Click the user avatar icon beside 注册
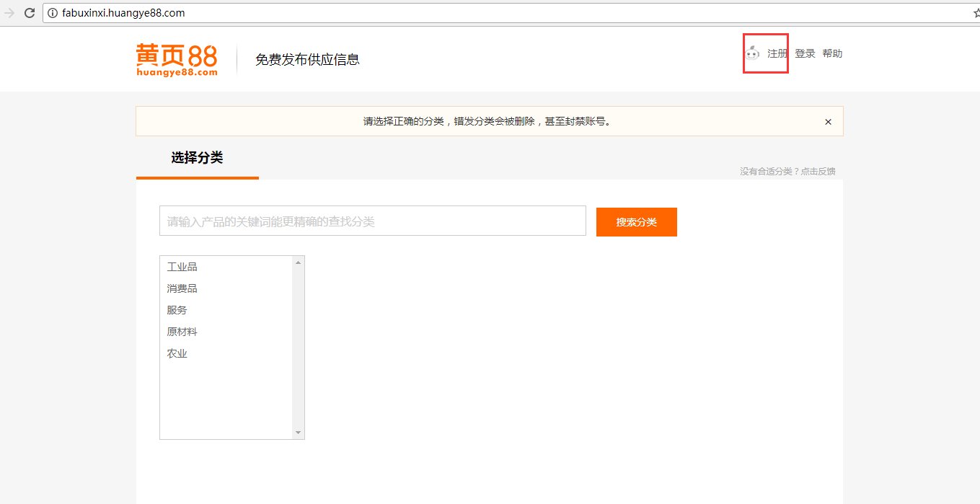The height and width of the screenshot is (504, 980). (x=752, y=53)
